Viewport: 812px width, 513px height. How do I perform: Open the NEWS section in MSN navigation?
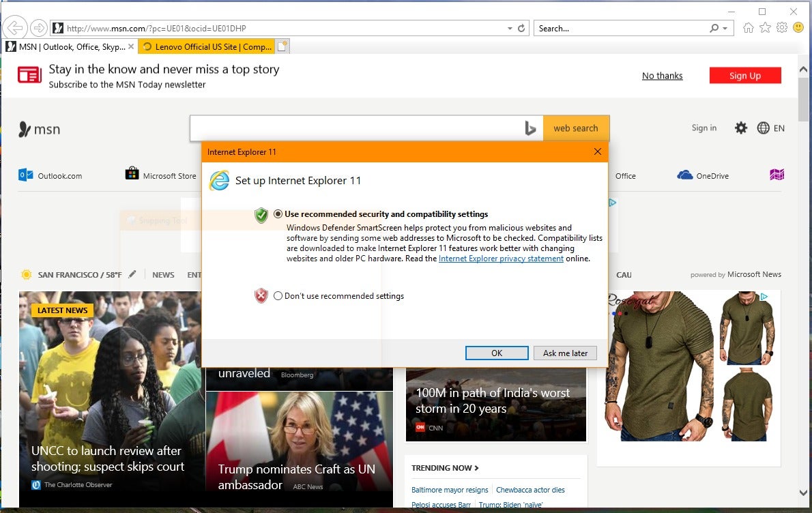163,275
